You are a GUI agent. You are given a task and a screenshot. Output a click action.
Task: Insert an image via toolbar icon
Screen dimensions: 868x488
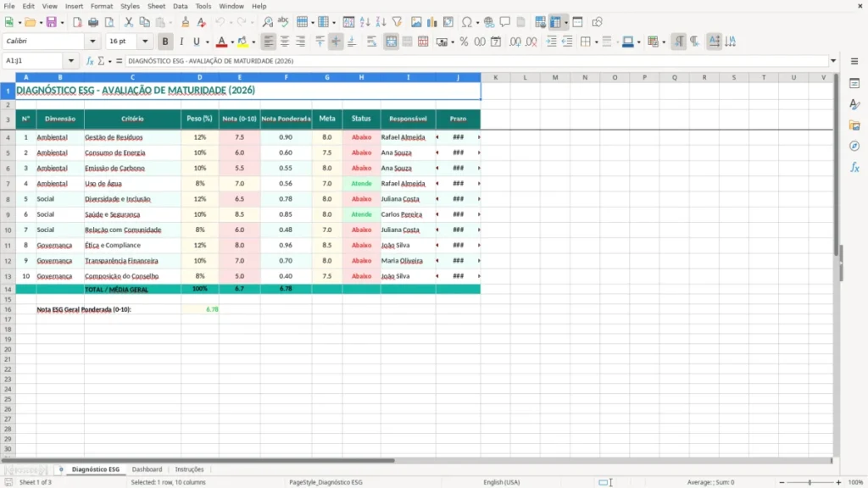click(416, 22)
